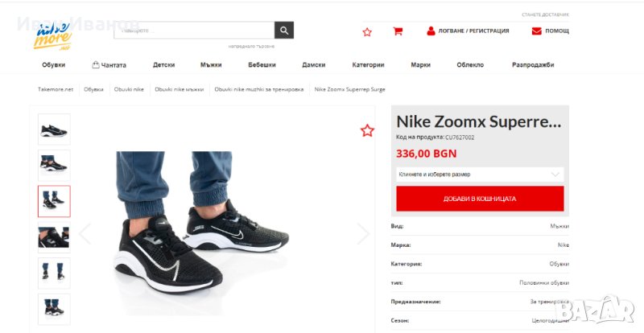This screenshot has height=333, width=644.
Task: Show next product image arrow
Action: pos(363,233)
